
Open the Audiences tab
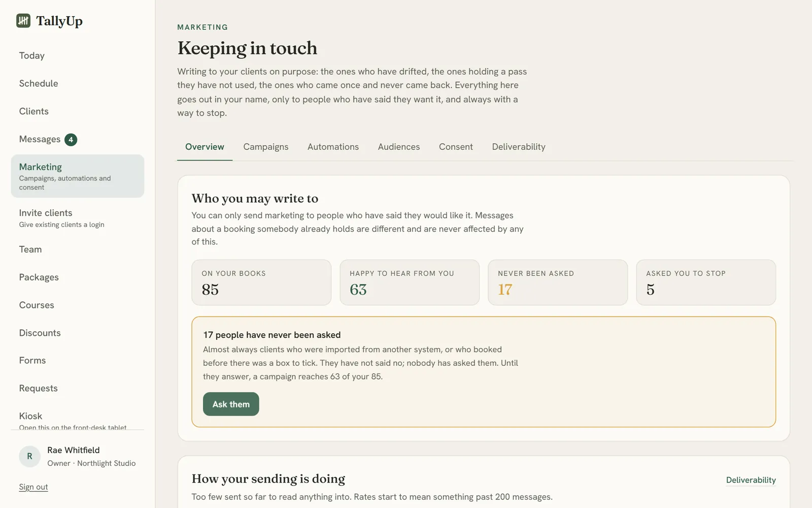pos(398,147)
